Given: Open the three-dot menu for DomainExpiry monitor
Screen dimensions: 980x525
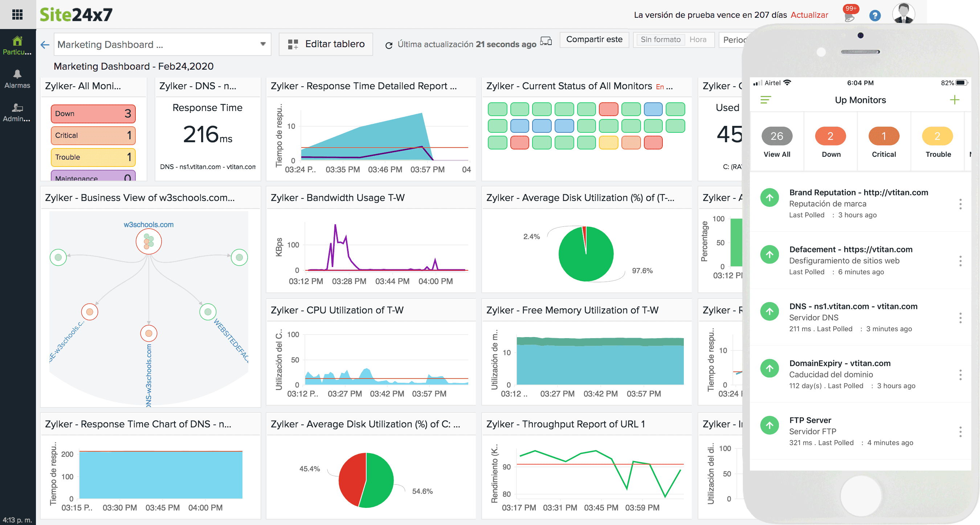Looking at the screenshot, I should point(960,375).
